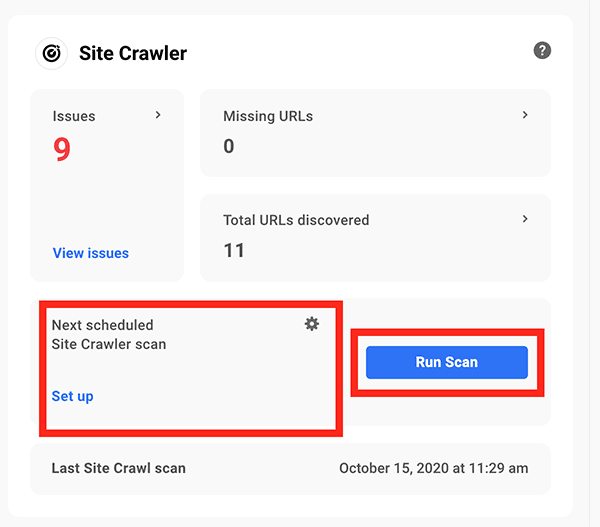This screenshot has height=527, width=600.
Task: Click the red issues count 9
Action: click(x=62, y=150)
